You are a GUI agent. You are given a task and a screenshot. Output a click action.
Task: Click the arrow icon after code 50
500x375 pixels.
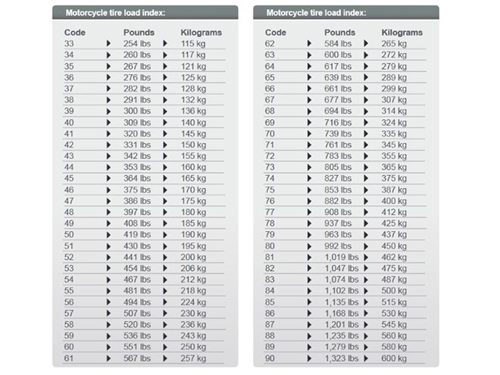point(108,235)
